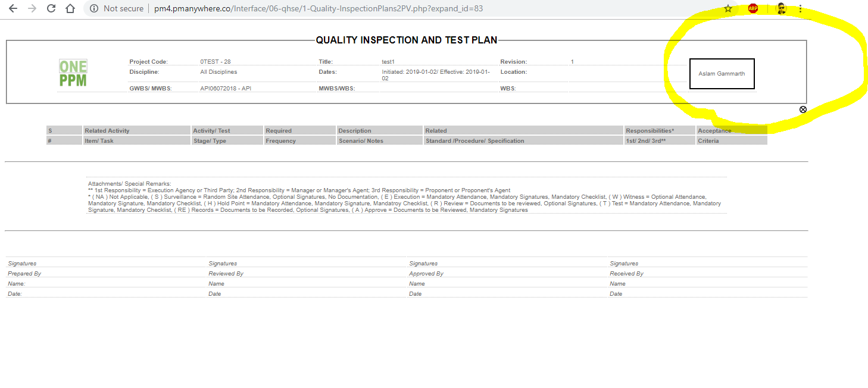Go to browser home page icon

[x=70, y=8]
